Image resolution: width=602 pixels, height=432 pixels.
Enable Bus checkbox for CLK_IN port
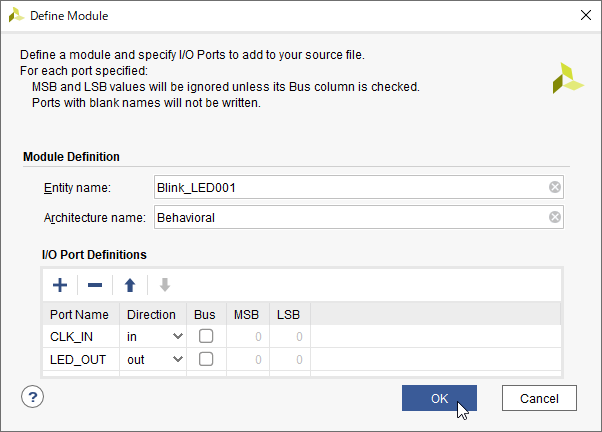(x=206, y=336)
